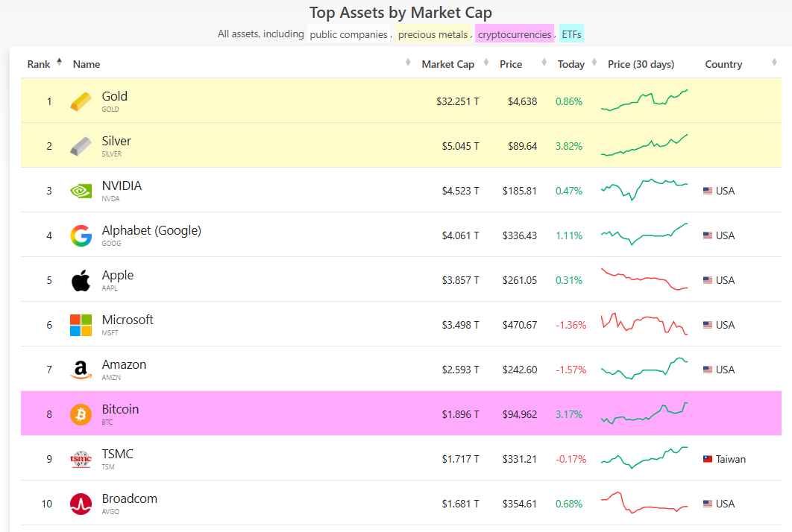Screen dimensions: 792x532
Task: Sort table by Market Cap header
Action: pyautogui.click(x=447, y=64)
